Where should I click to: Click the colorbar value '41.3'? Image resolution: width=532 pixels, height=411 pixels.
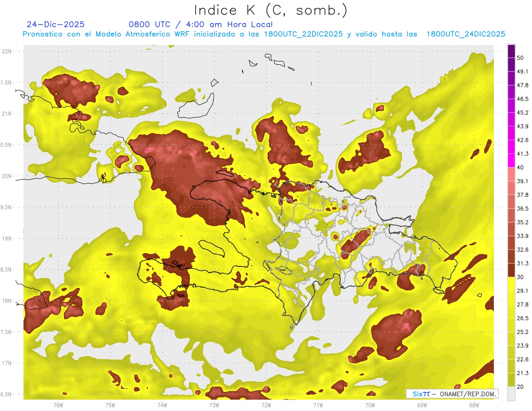click(x=523, y=154)
